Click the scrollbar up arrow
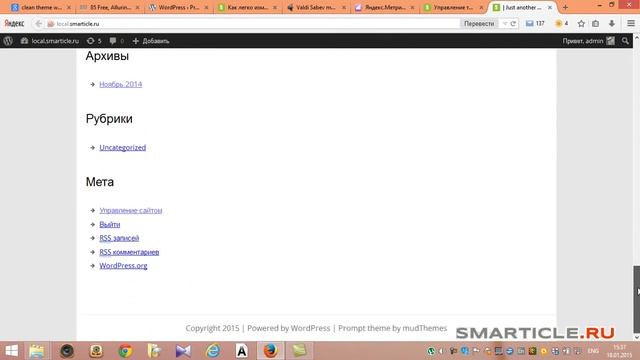 pos(636,38)
